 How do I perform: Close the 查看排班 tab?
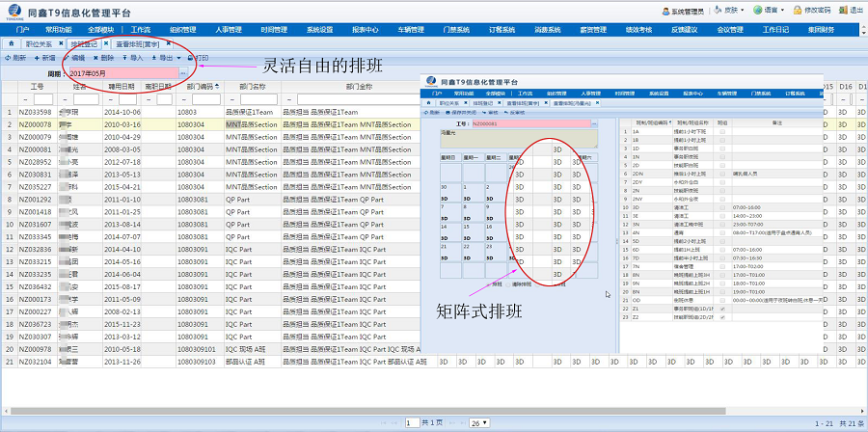coord(168,44)
